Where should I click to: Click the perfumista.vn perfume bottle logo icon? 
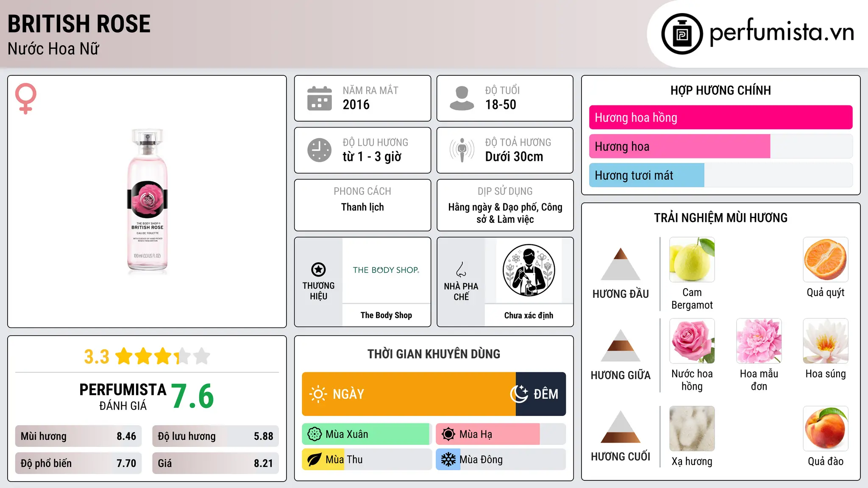point(682,34)
